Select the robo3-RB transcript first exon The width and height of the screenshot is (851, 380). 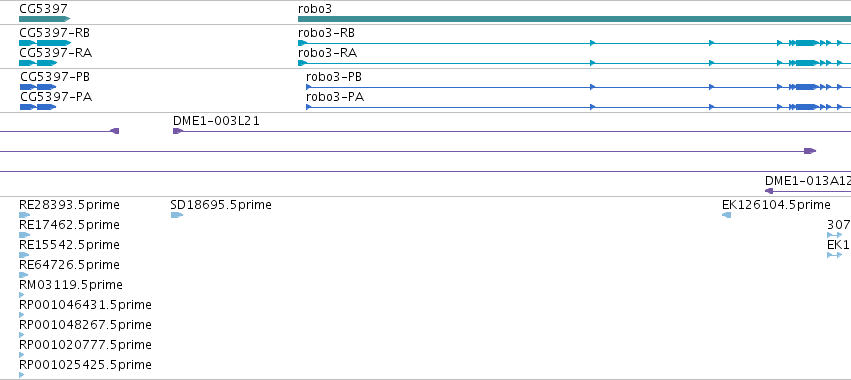[x=302, y=43]
